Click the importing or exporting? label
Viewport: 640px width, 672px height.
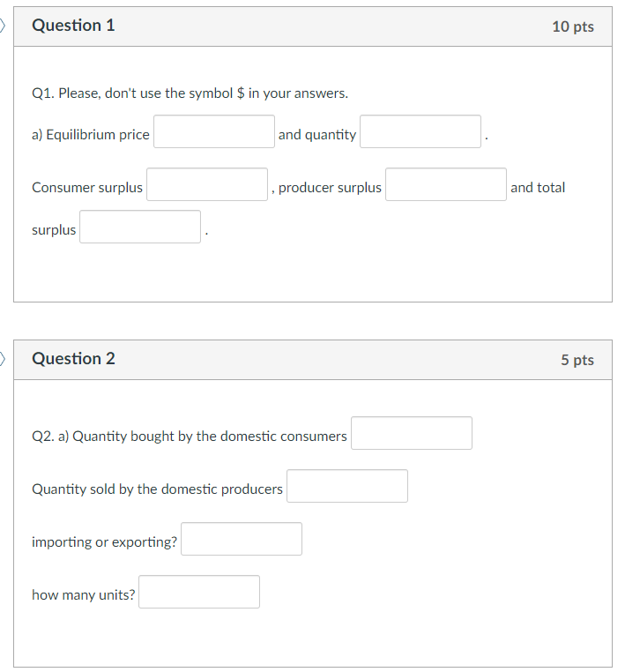coord(105,542)
